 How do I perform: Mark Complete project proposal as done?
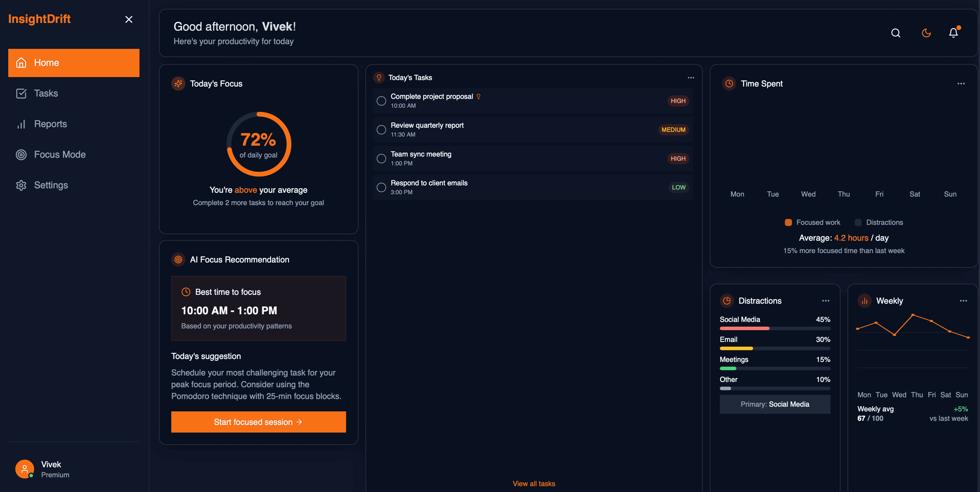(x=381, y=101)
